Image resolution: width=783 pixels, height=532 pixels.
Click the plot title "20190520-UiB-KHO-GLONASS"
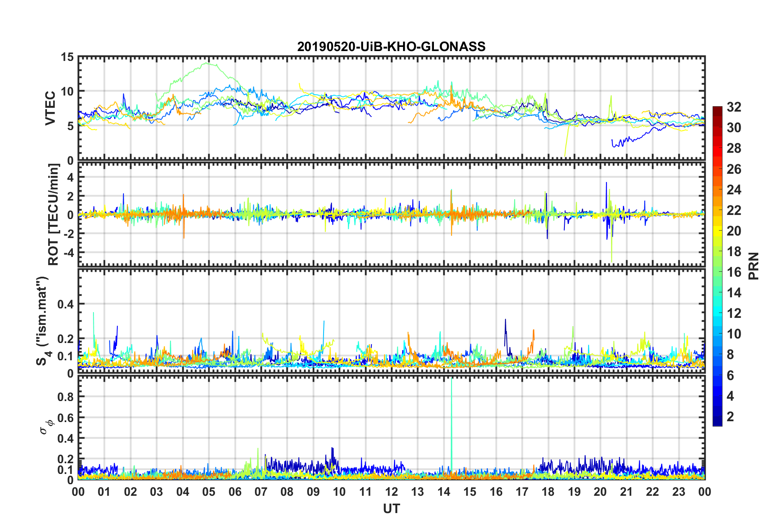391,47
